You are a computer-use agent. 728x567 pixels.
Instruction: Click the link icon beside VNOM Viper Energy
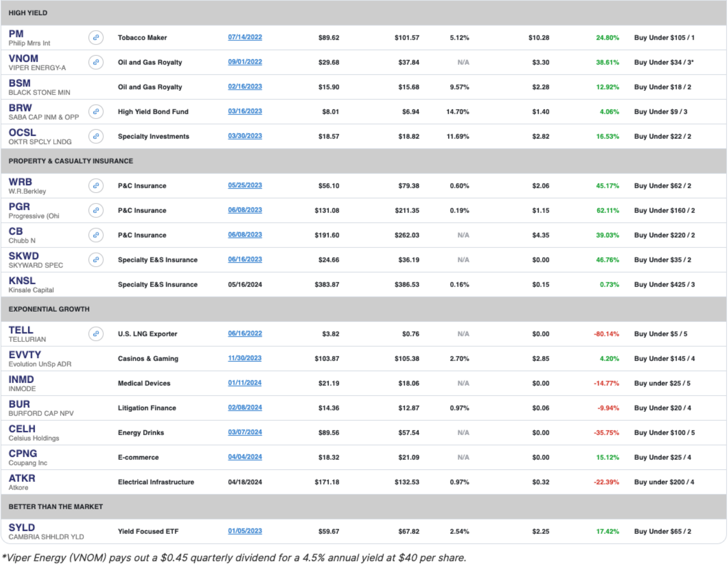(96, 62)
